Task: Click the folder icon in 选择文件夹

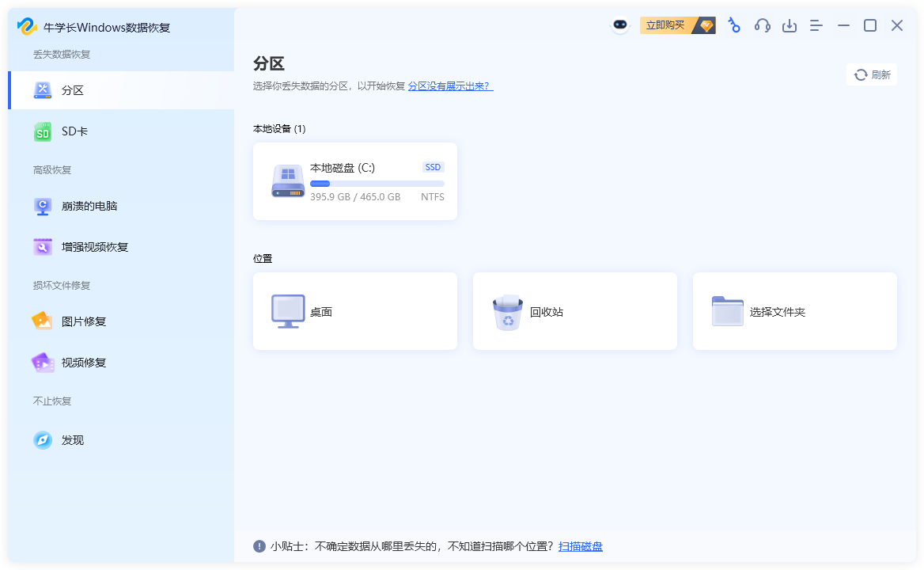Action: click(727, 311)
